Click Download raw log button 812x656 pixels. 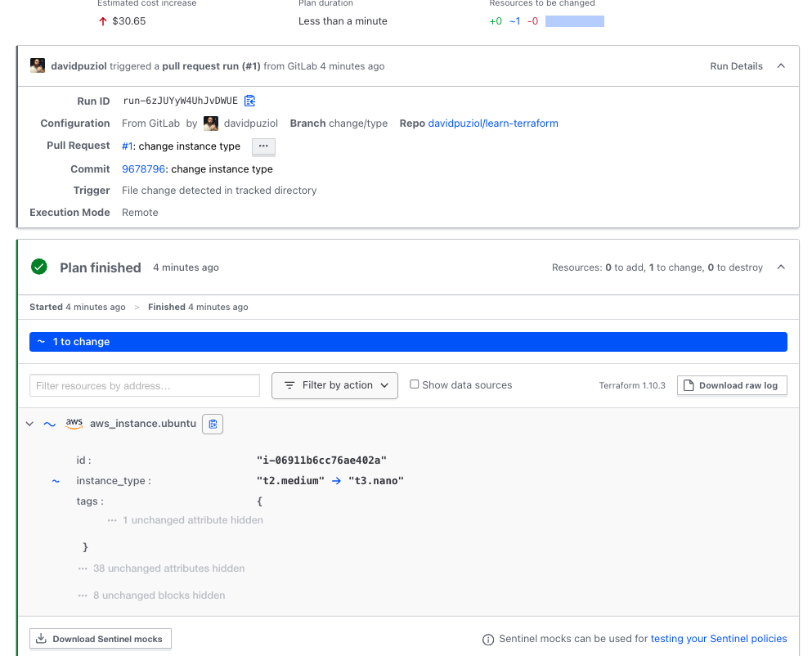(x=732, y=385)
